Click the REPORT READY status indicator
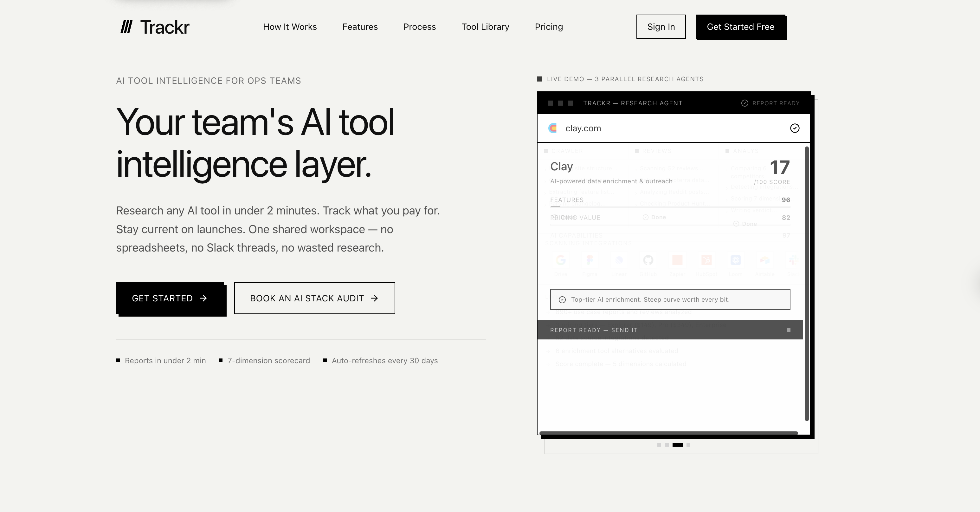 pyautogui.click(x=770, y=103)
